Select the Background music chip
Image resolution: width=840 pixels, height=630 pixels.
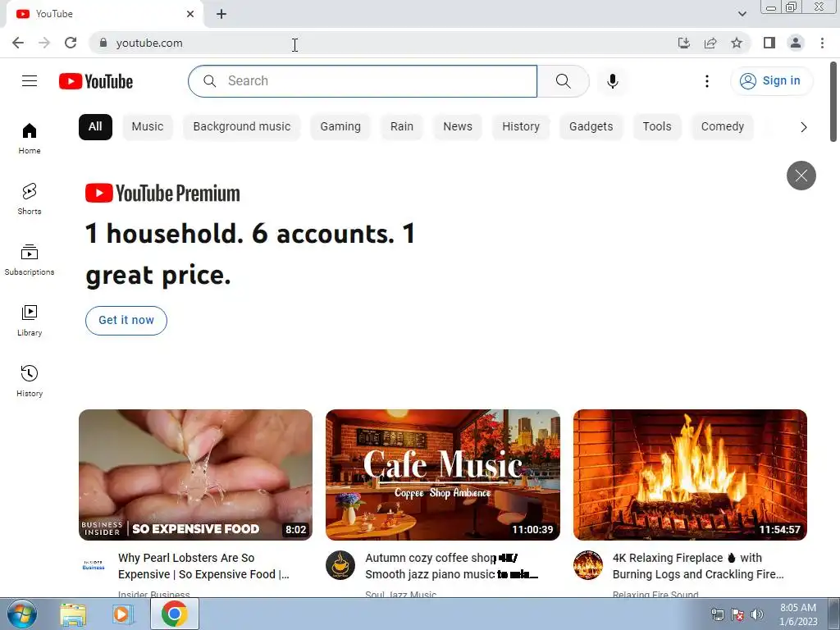coord(242,127)
